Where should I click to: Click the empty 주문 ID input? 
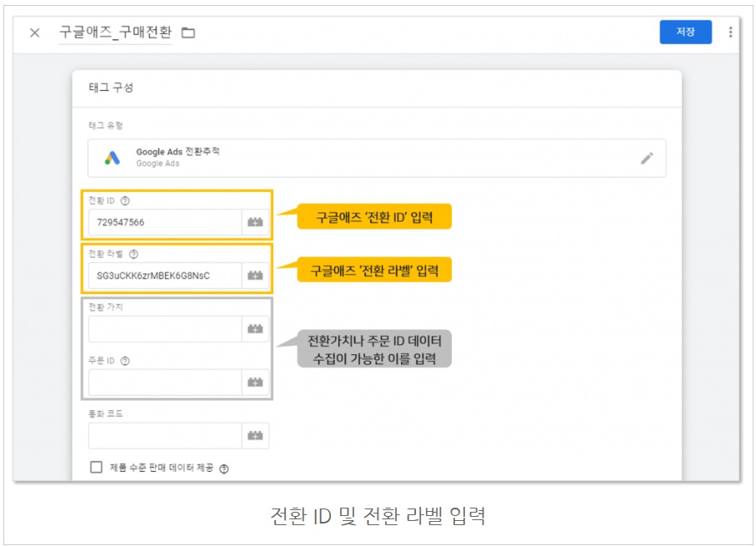165,383
